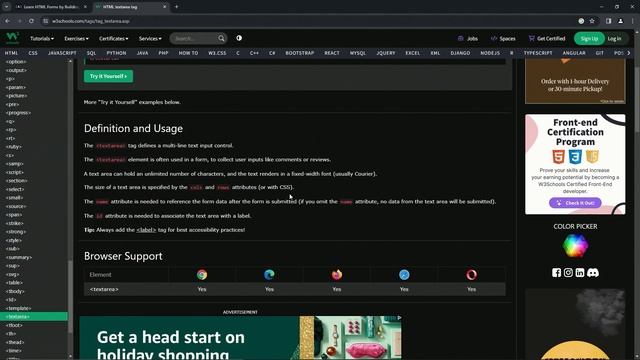Select BOOTSTRAP in the topic bar
640x360 pixels.
click(x=300, y=53)
